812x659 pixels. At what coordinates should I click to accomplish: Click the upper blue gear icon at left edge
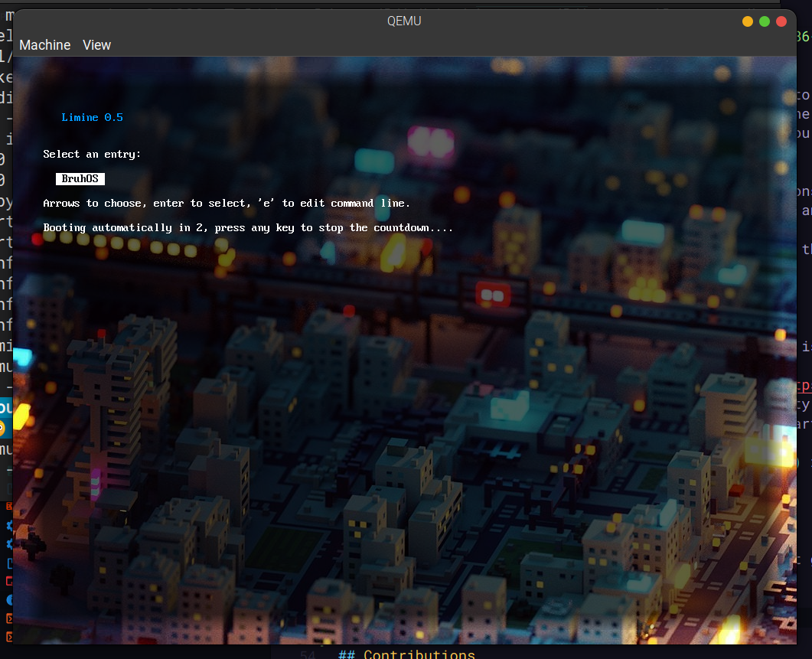pyautogui.click(x=8, y=526)
